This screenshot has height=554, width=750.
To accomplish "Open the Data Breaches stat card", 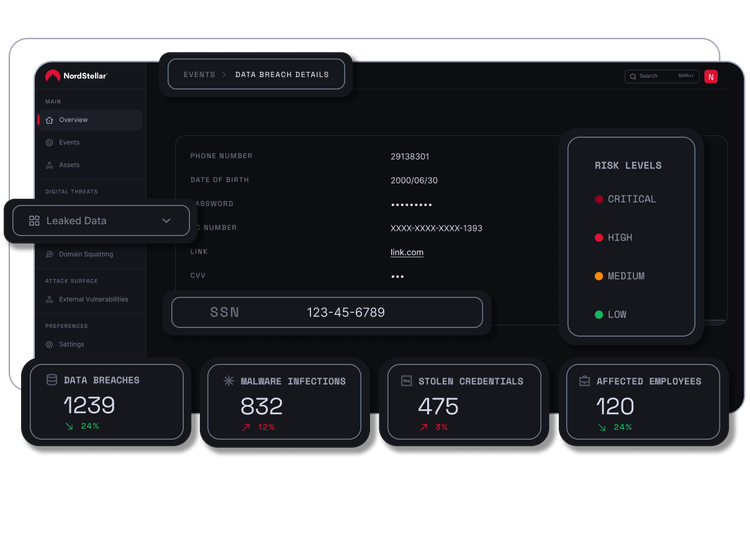I will tap(102, 401).
